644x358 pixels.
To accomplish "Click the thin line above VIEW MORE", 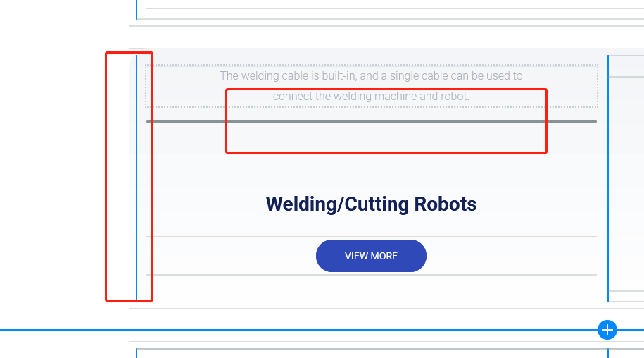I will 211,237.
